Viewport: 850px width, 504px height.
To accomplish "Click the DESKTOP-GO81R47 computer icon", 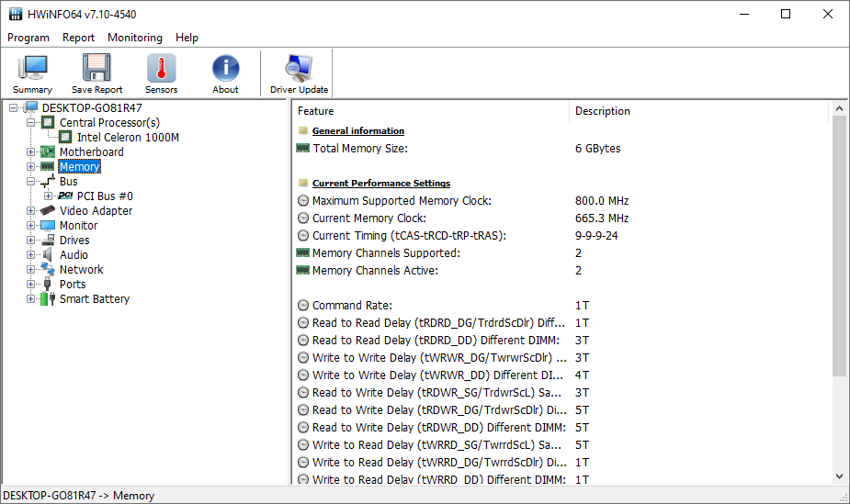I will 31,107.
